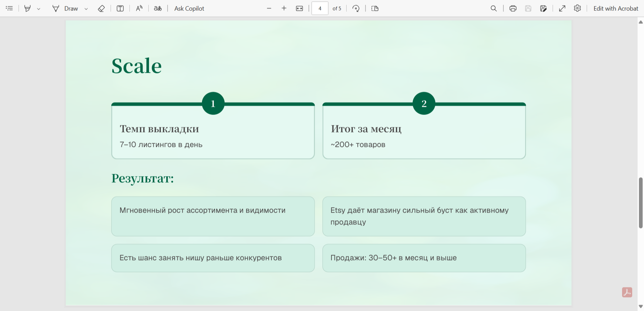Open the Draw pen options dropdown
Viewport: 644px width, 311px height.
pos(86,9)
